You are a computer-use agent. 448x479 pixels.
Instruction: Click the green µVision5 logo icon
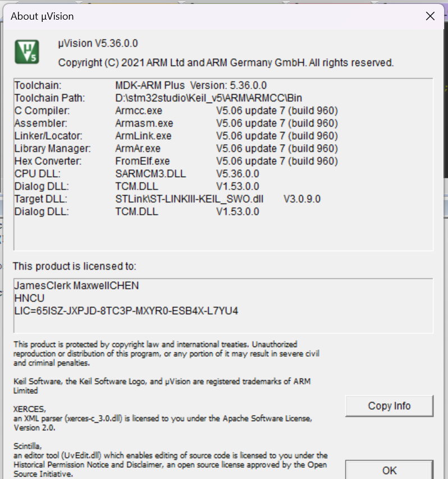pyautogui.click(x=27, y=52)
